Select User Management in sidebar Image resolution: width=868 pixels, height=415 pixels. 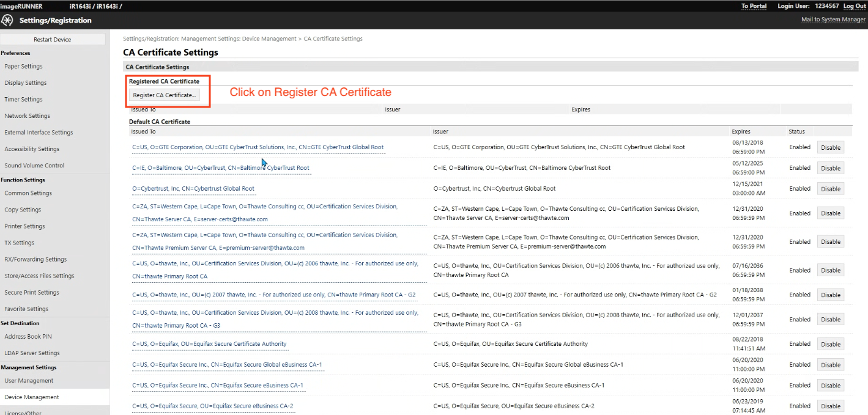point(29,380)
